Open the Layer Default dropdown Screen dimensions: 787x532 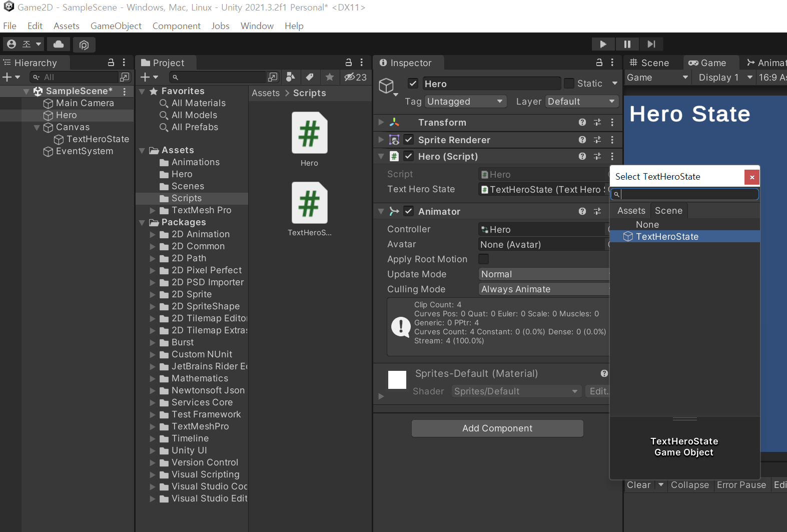[x=581, y=102]
